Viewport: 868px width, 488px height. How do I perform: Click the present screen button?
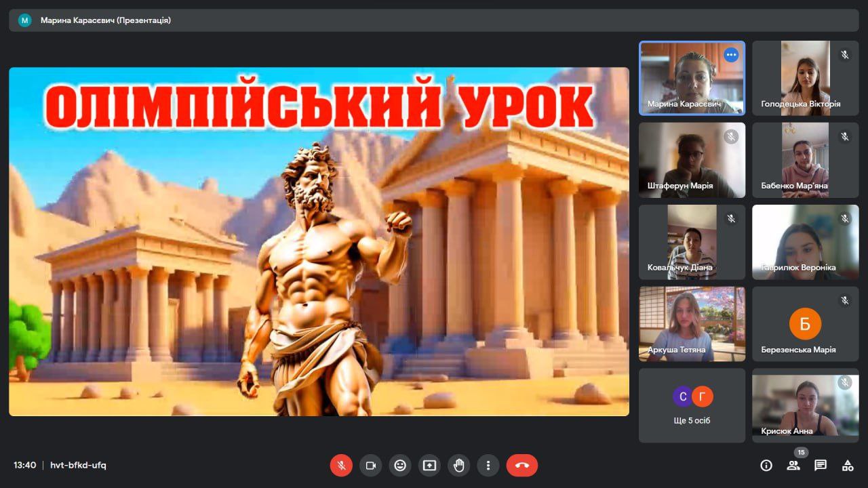(x=429, y=465)
